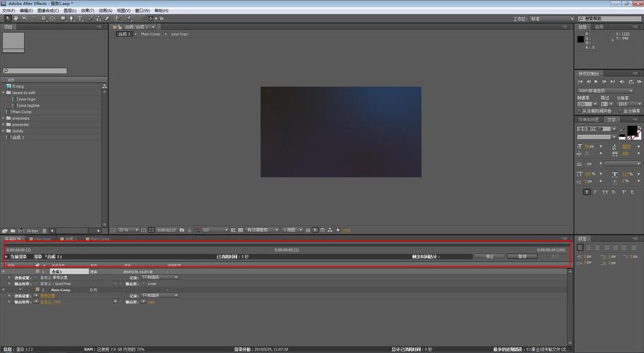Screen dimensions: 644x353
Task: Jump to first frame in preview controls
Action: click(x=581, y=81)
